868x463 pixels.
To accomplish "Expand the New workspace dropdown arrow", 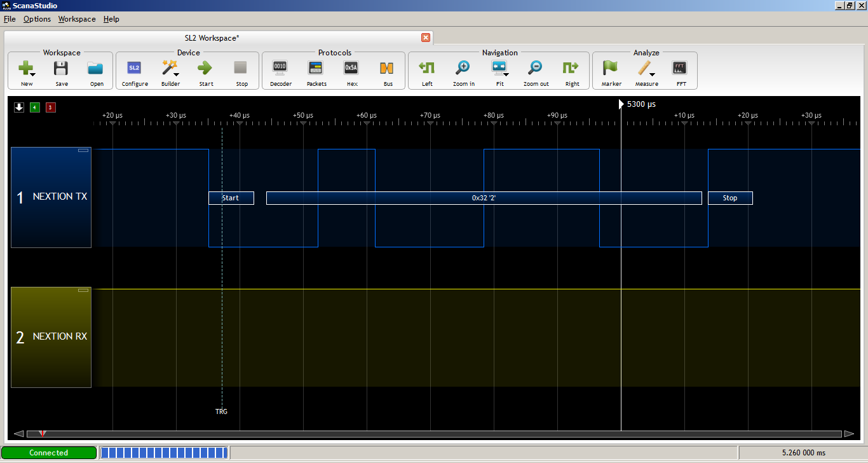I will [x=33, y=74].
